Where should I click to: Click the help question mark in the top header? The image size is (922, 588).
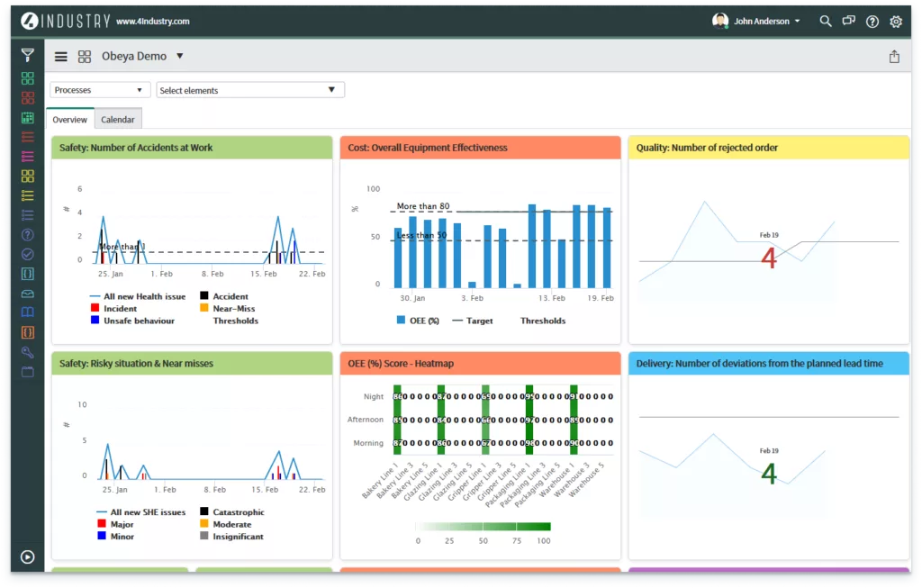click(x=872, y=22)
